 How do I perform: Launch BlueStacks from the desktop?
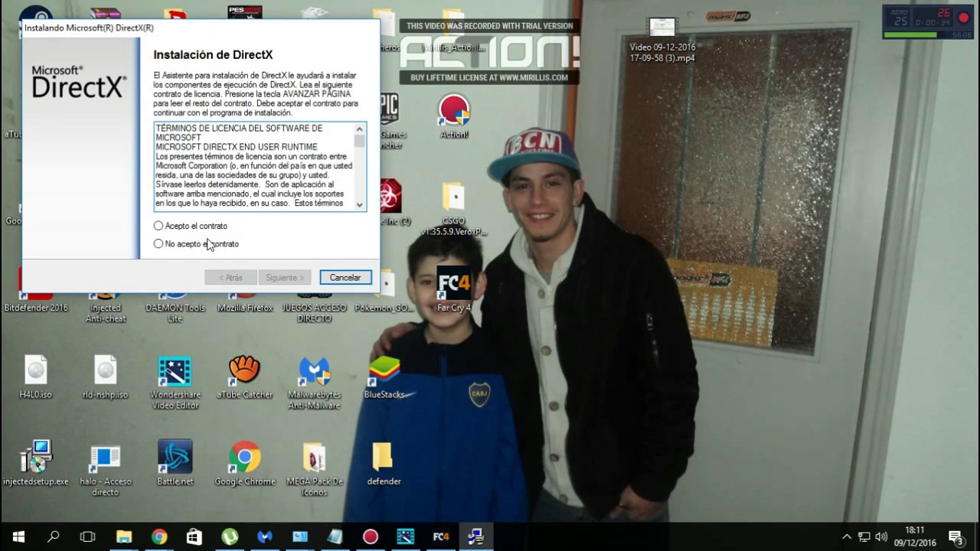(384, 377)
